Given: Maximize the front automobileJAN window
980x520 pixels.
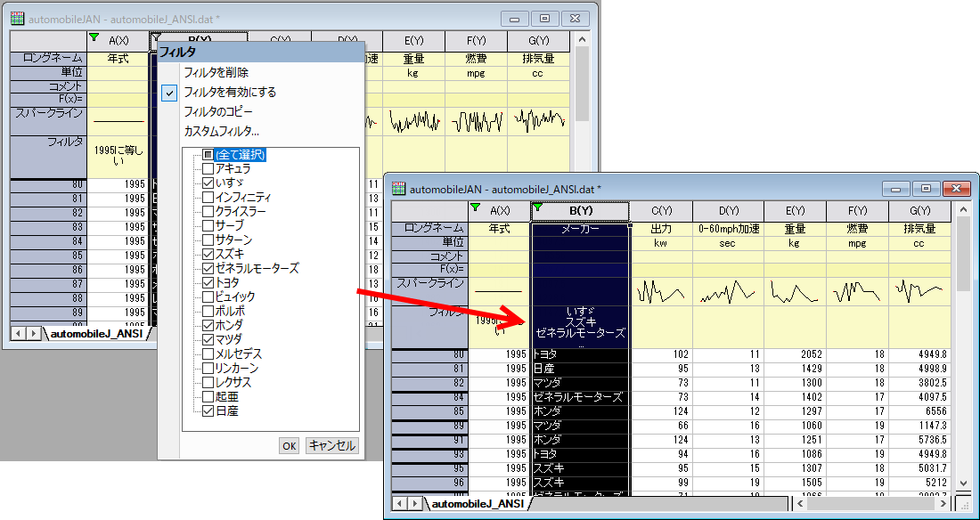Looking at the screenshot, I should pos(927,189).
